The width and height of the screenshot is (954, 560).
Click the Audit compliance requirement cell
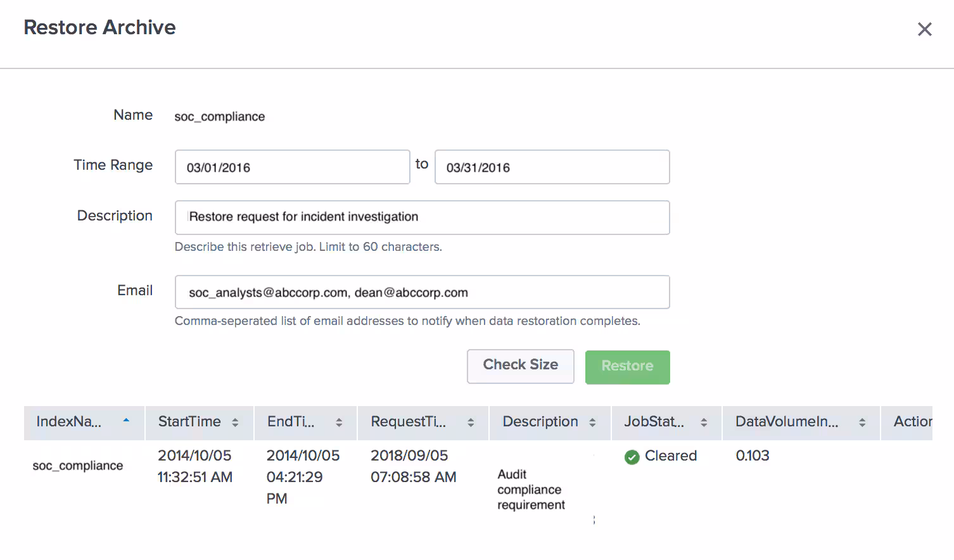531,490
